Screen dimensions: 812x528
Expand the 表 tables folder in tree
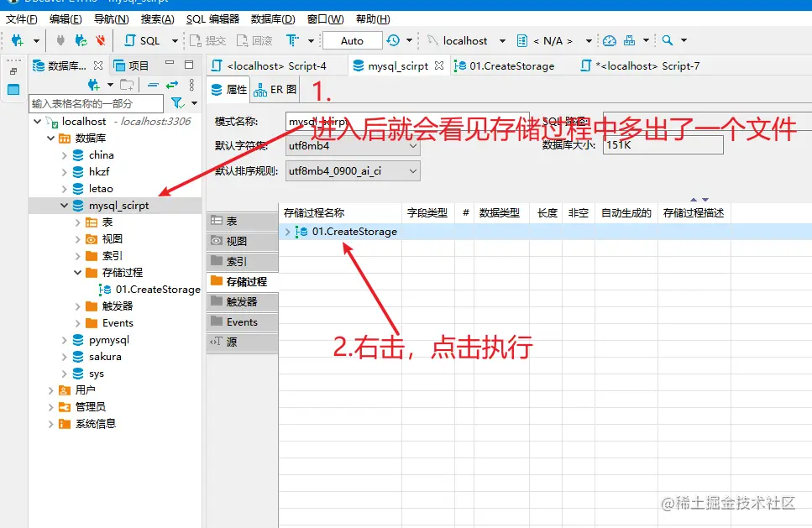tap(78, 222)
